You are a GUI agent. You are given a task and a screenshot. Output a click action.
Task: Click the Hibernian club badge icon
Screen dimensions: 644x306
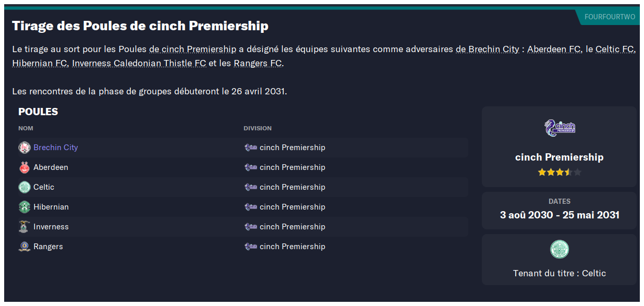click(x=25, y=207)
